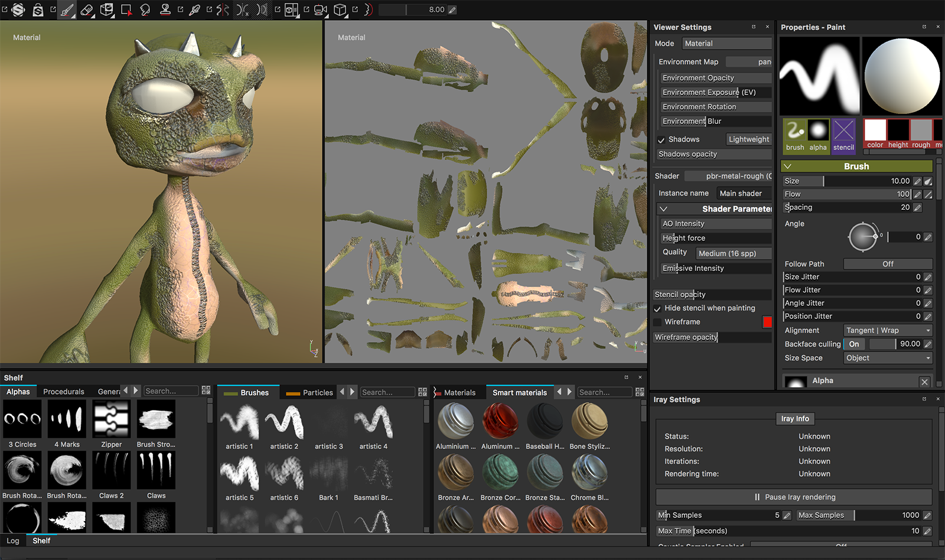Open the Size Space dropdown

click(887, 358)
